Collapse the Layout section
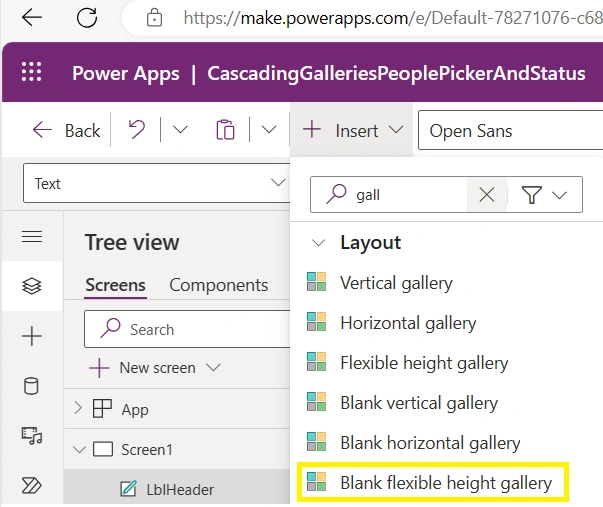 (318, 243)
